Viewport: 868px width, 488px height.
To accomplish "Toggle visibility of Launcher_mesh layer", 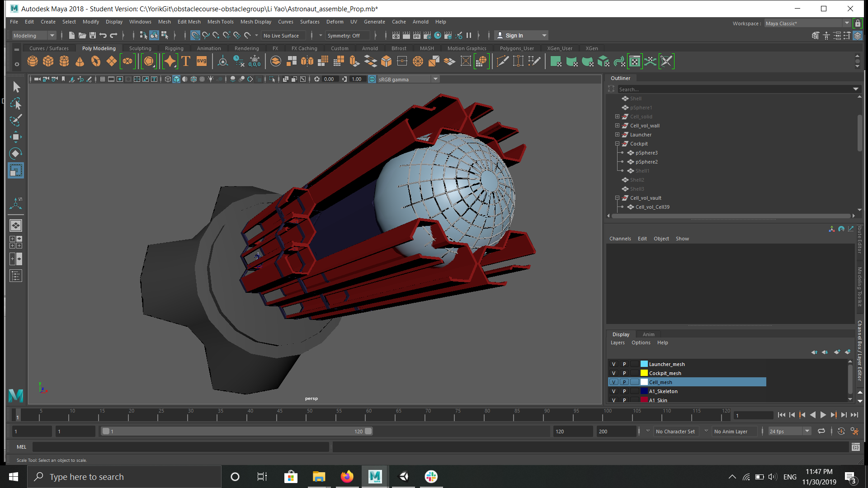I will (613, 364).
